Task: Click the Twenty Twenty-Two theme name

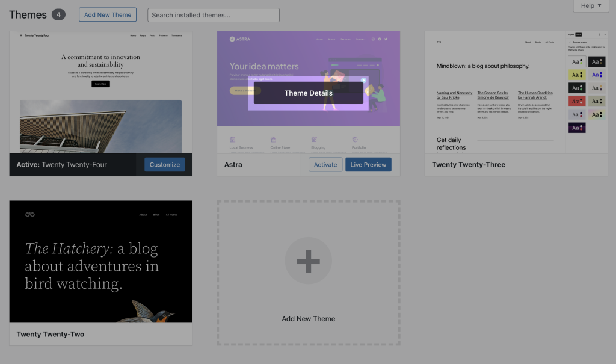Action: coord(51,335)
